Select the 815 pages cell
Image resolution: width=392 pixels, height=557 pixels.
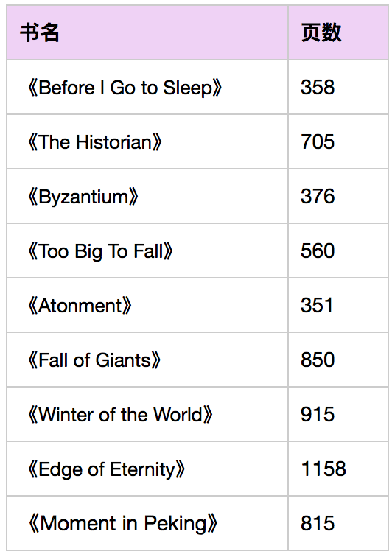click(338, 523)
